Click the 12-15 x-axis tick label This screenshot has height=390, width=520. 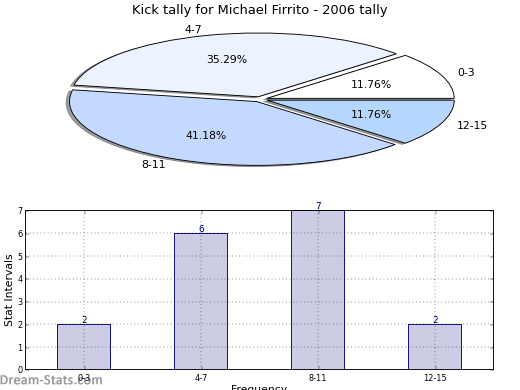pyautogui.click(x=435, y=378)
